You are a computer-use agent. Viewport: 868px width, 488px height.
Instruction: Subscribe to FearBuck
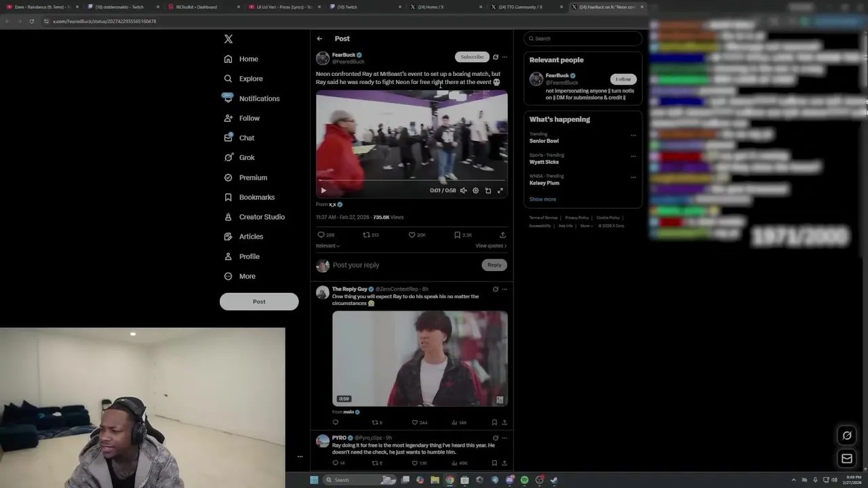click(472, 57)
